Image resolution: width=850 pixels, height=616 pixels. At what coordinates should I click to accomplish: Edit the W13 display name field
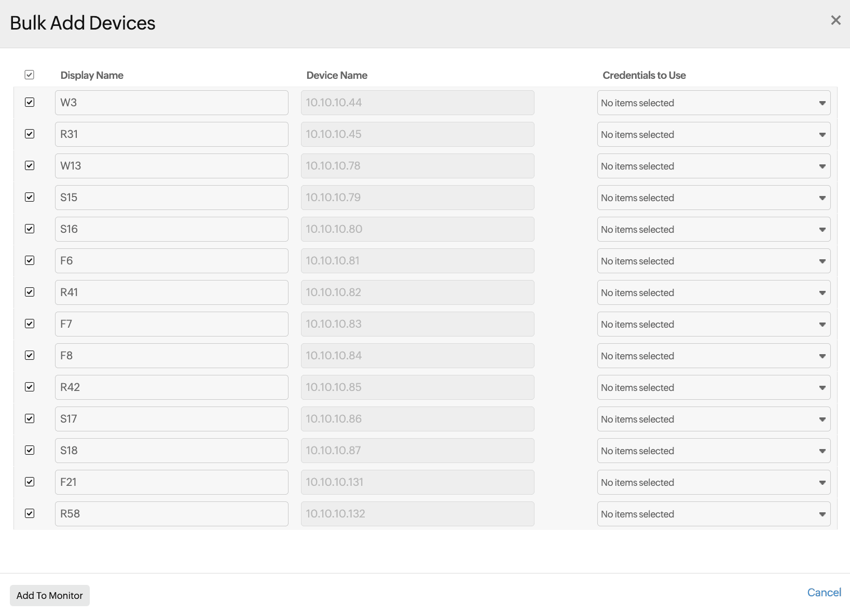[x=171, y=166]
